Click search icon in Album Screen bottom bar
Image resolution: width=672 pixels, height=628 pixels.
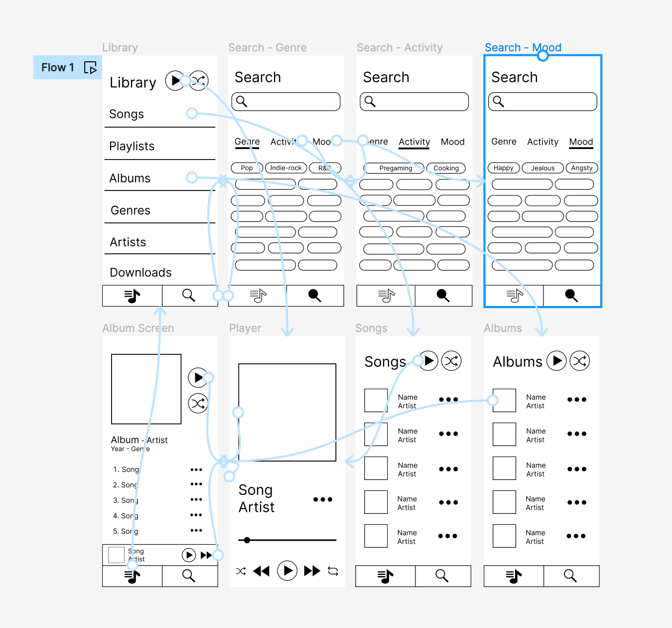coord(189,576)
